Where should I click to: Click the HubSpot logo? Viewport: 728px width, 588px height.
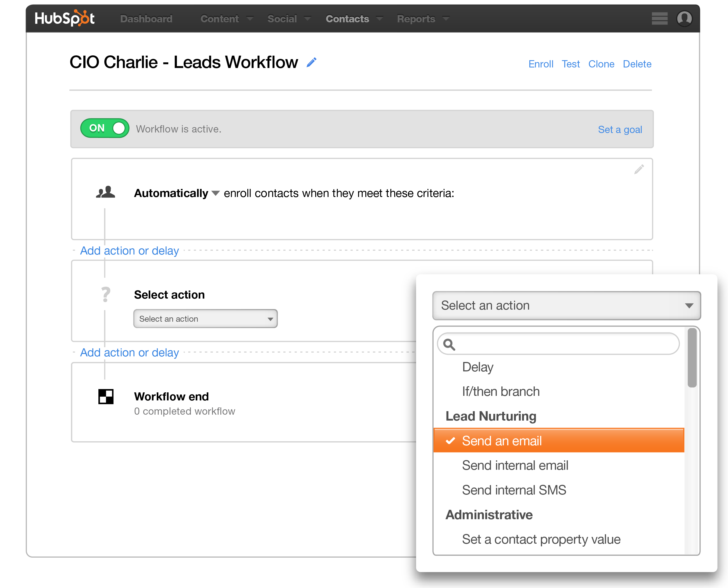click(x=64, y=18)
